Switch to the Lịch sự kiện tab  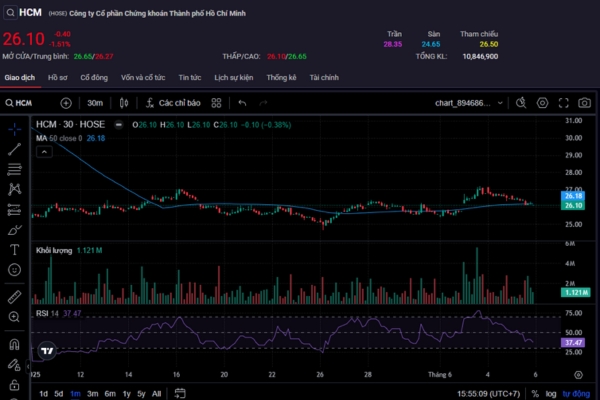coord(234,78)
